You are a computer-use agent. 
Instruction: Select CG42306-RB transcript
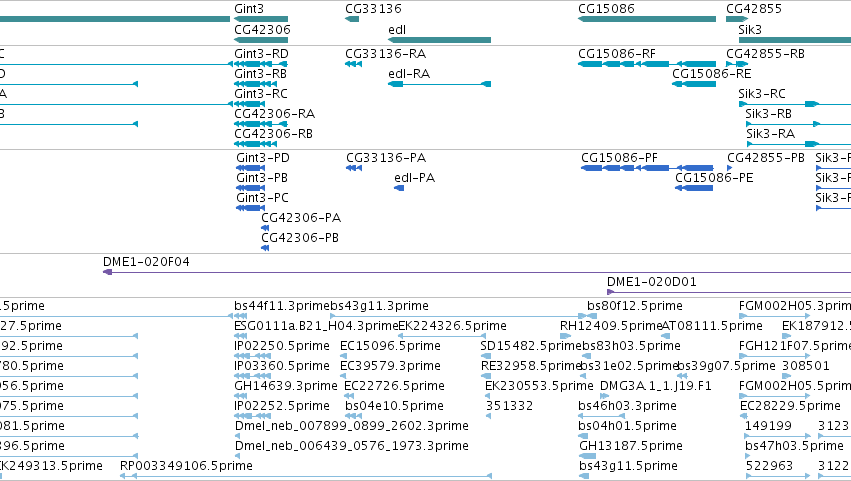coord(256,144)
